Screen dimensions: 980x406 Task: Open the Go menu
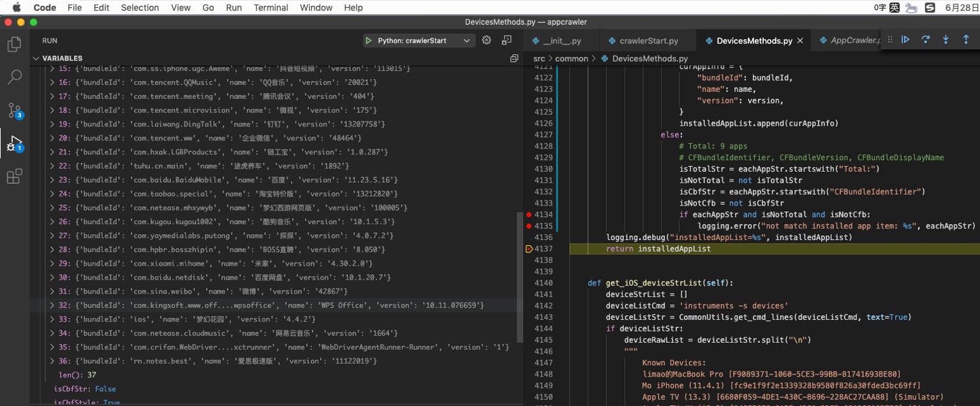208,8
